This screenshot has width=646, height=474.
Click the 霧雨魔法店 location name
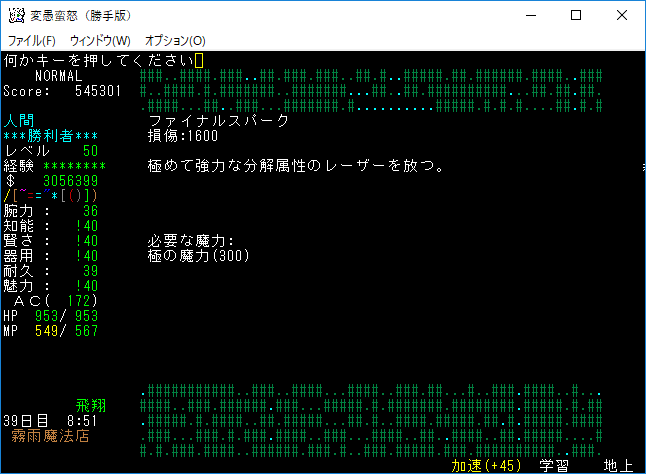(50, 437)
